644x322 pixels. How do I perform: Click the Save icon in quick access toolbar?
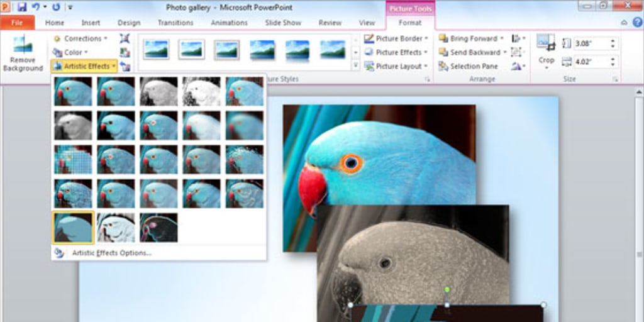(x=22, y=7)
